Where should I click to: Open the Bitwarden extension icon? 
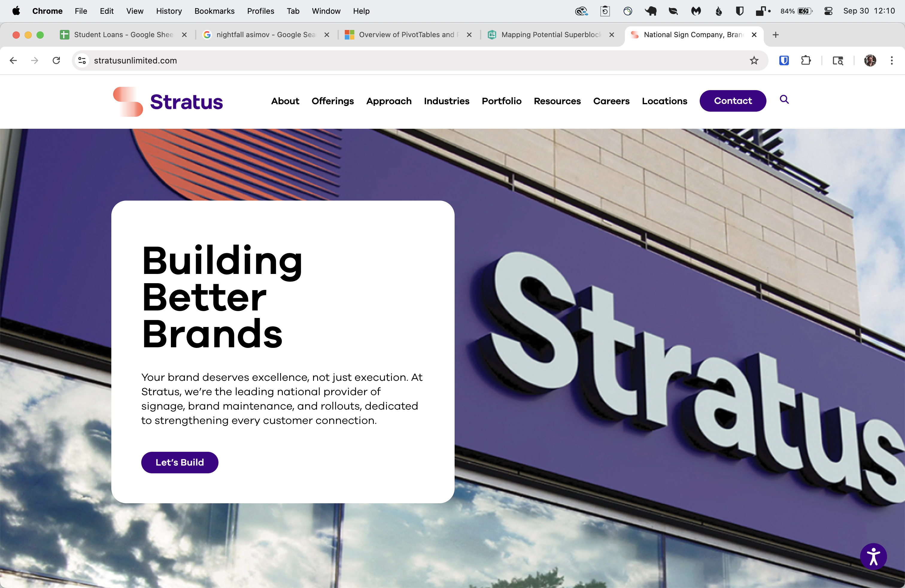(784, 60)
